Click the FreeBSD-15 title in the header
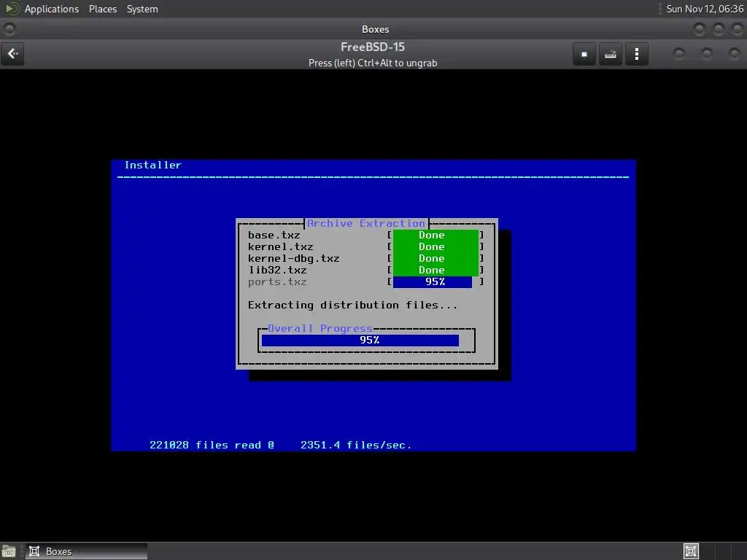The height and width of the screenshot is (560, 747). 373,47
